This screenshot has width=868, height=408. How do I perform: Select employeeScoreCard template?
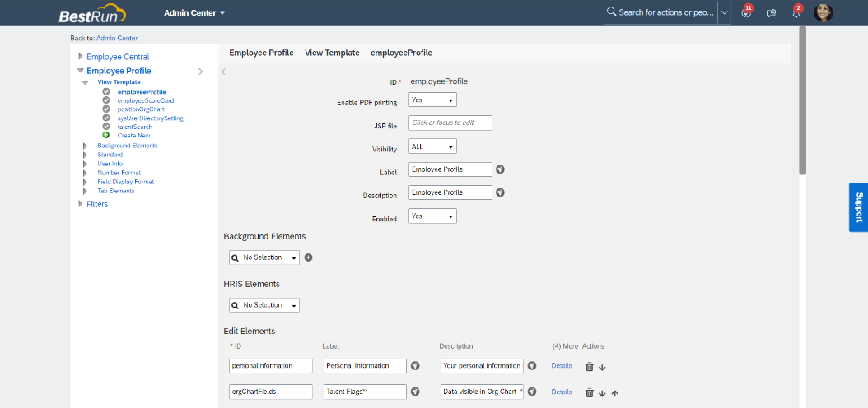146,100
